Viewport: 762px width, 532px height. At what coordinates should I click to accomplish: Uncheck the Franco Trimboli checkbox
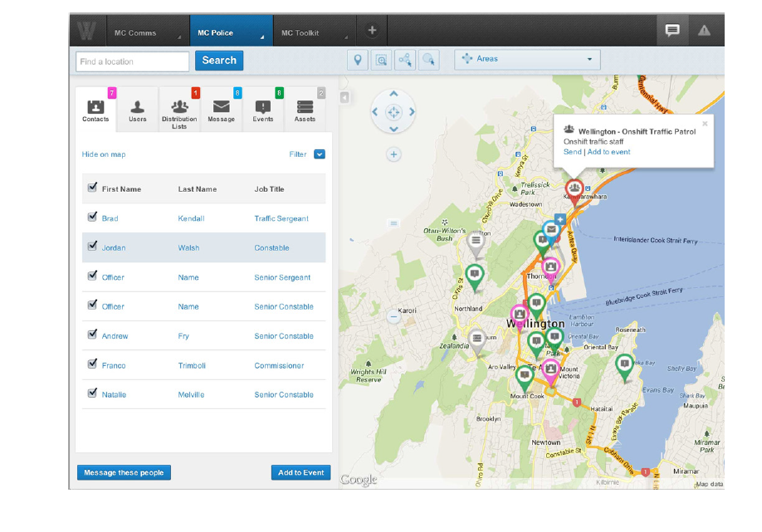tap(92, 364)
